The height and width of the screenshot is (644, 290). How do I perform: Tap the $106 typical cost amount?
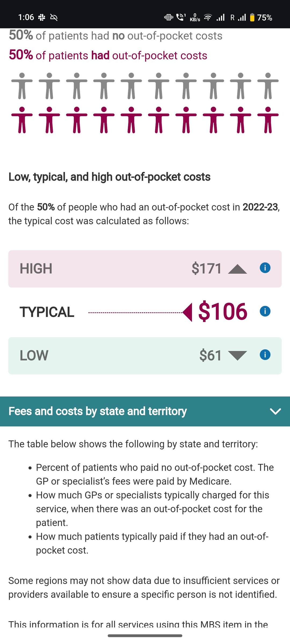[x=223, y=312]
